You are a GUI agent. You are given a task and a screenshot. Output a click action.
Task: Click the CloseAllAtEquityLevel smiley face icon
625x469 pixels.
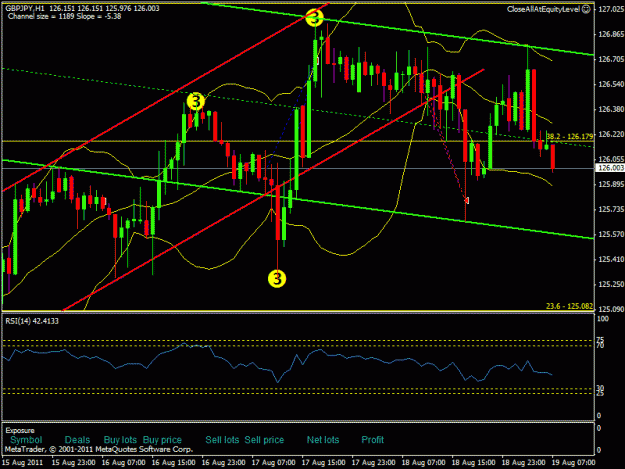pos(586,9)
